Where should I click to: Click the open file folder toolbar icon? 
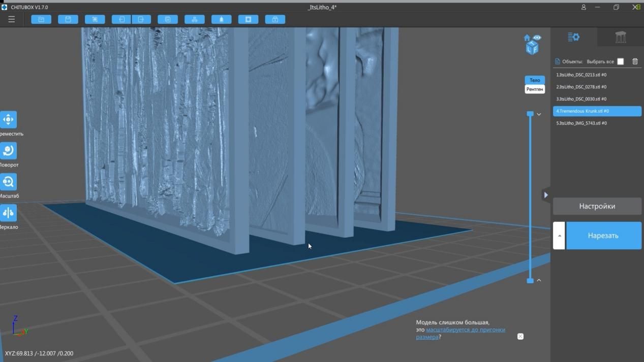pyautogui.click(x=41, y=19)
